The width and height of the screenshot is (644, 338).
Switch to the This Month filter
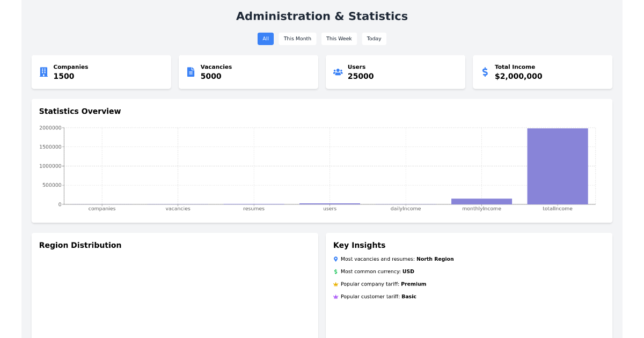pyautogui.click(x=297, y=38)
